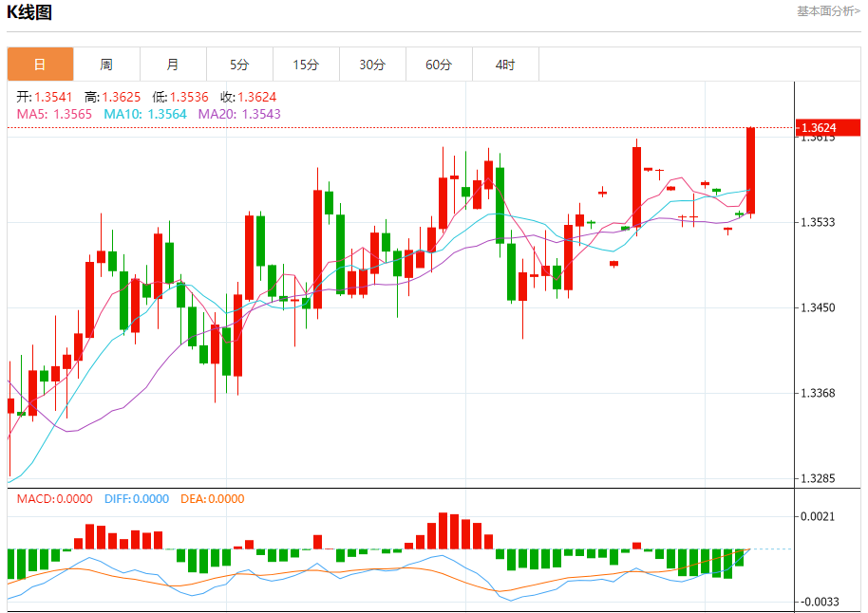
Task: Click the K线图 heading
Action: point(29,12)
